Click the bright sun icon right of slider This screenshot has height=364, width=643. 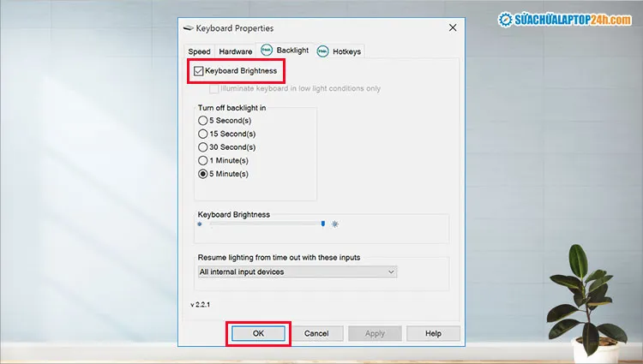pos(336,224)
